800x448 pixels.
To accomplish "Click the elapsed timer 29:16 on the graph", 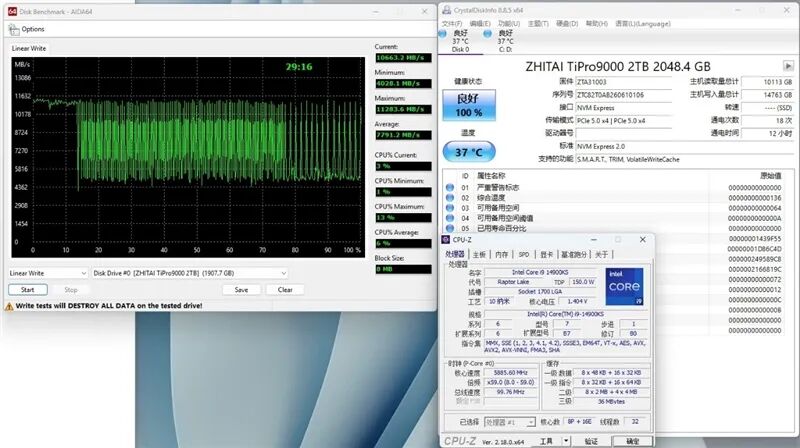I will point(298,67).
